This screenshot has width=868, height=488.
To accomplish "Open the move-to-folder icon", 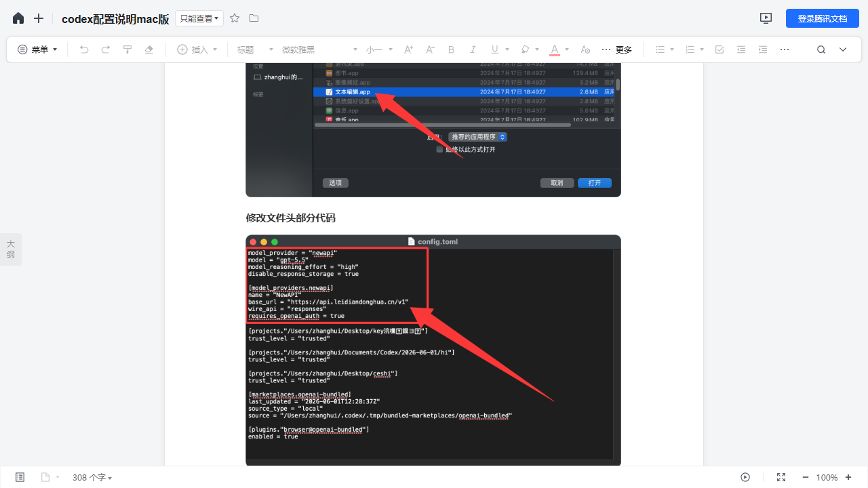I will coord(254,18).
